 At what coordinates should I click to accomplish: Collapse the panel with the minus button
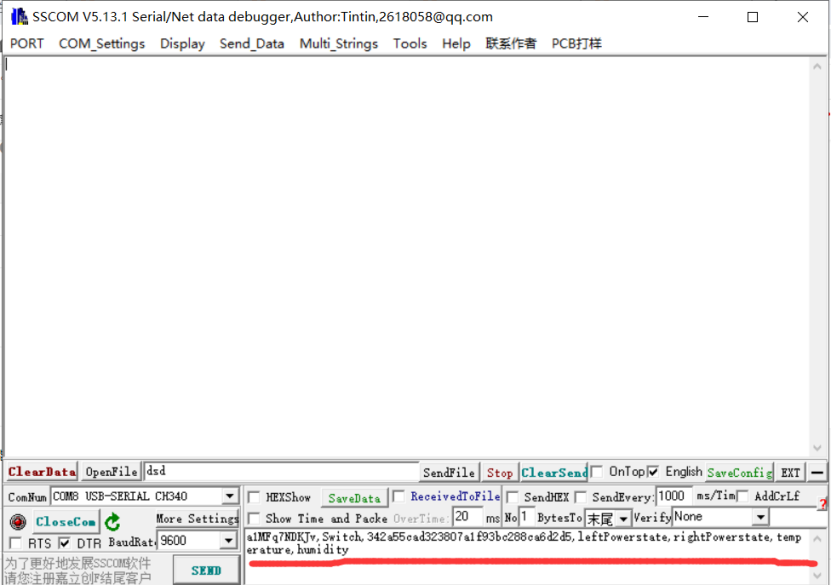coord(817,472)
